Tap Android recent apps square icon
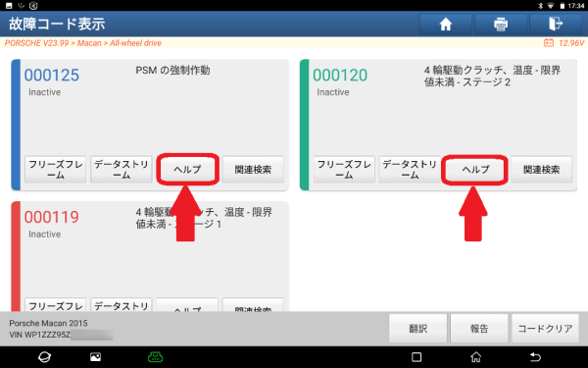Viewport: 588px width, 368px height. (416, 357)
